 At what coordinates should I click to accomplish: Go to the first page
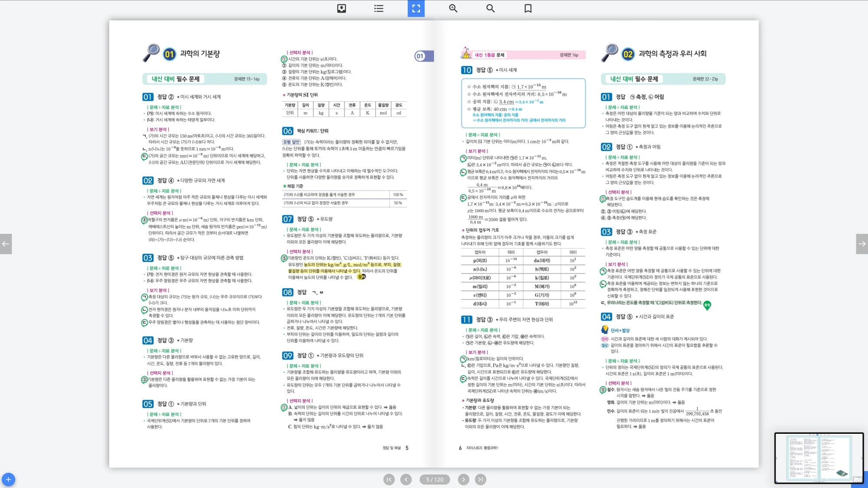tap(389, 479)
